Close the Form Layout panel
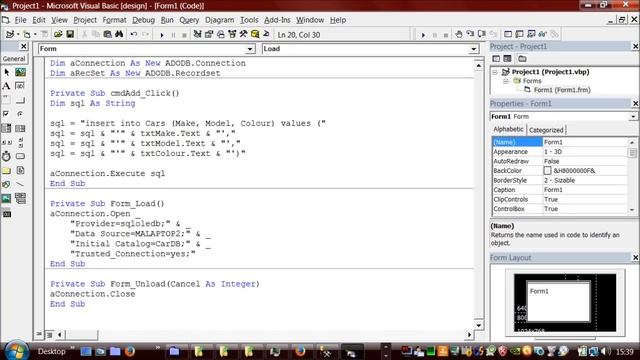The image size is (640, 360). click(636, 258)
